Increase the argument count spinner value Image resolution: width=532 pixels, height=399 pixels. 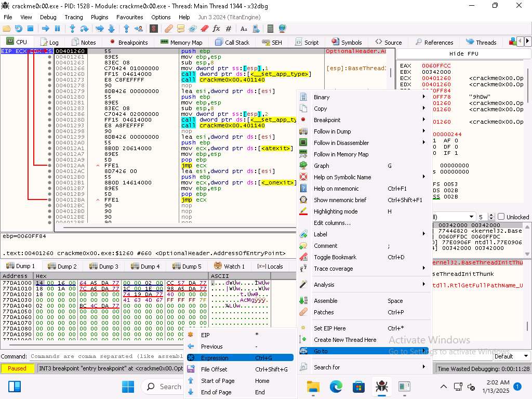click(491, 215)
